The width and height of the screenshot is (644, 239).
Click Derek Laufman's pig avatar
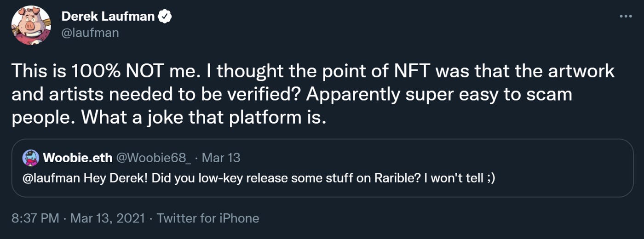[x=31, y=26]
